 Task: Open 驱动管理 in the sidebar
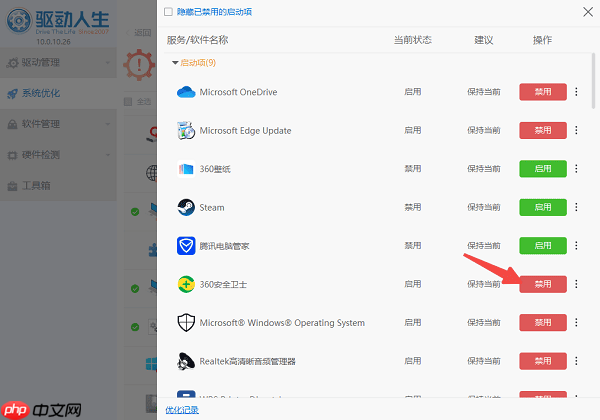(58, 63)
